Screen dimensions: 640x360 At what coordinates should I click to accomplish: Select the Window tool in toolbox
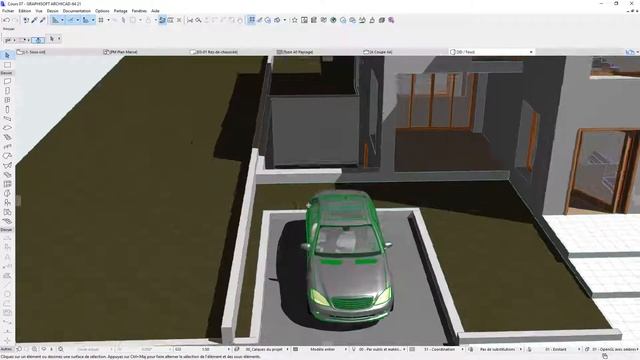tap(7, 100)
